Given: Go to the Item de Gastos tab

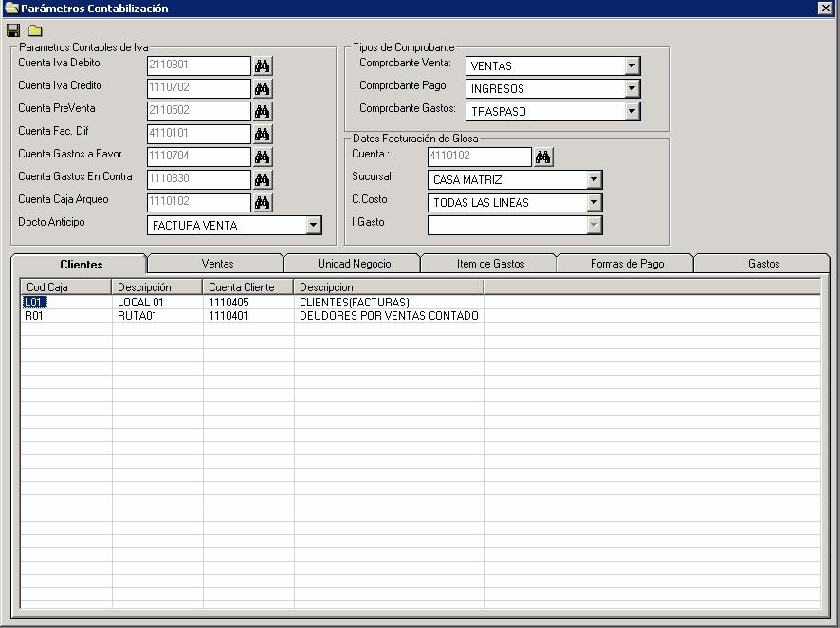Looking at the screenshot, I should coord(491,264).
